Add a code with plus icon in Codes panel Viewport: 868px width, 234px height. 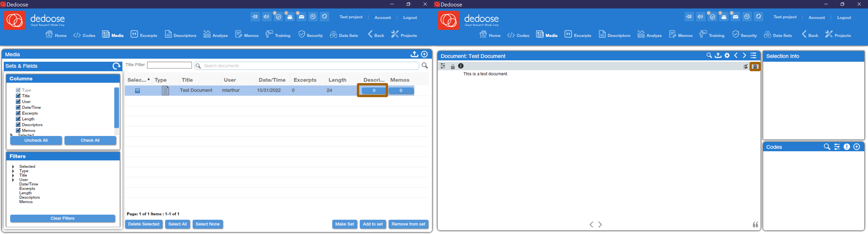857,147
